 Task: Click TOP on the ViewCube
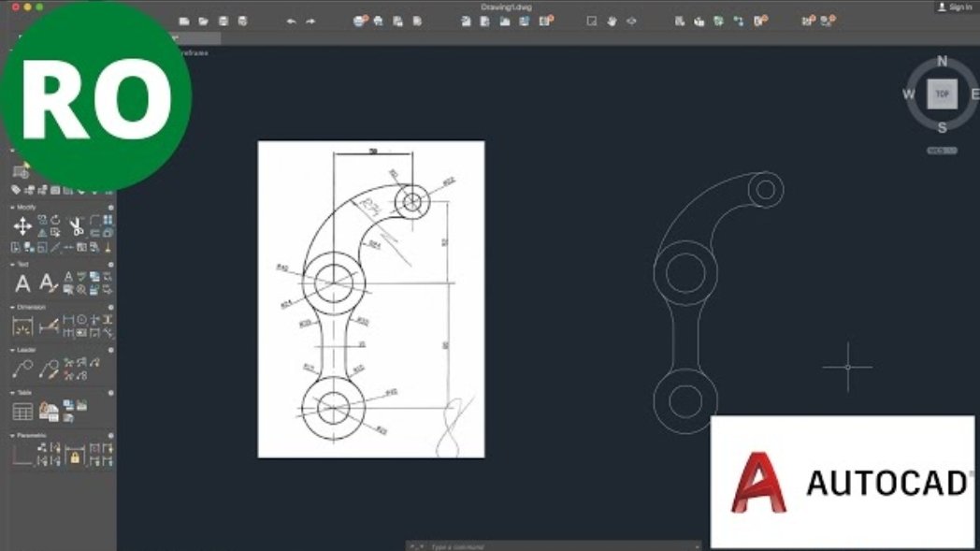tap(941, 94)
